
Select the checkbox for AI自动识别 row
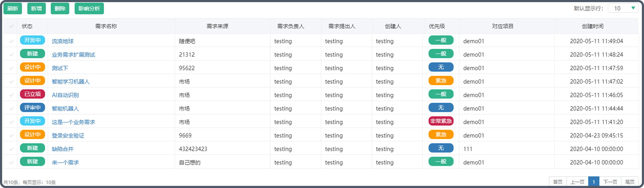11,95
